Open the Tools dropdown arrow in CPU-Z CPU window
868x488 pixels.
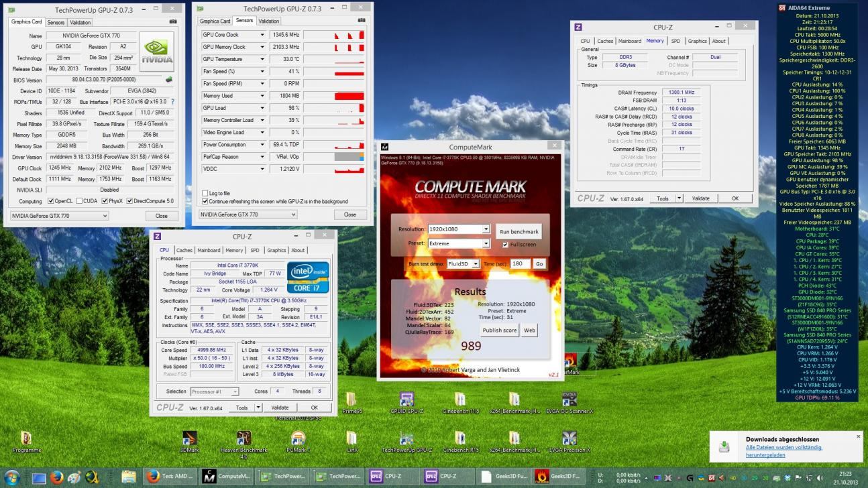pos(259,408)
